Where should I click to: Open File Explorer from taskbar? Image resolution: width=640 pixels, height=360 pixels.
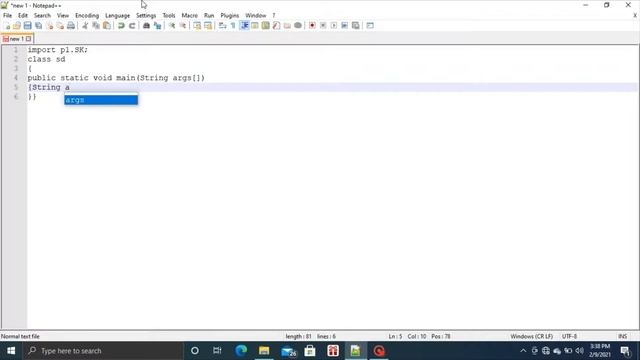(x=264, y=351)
